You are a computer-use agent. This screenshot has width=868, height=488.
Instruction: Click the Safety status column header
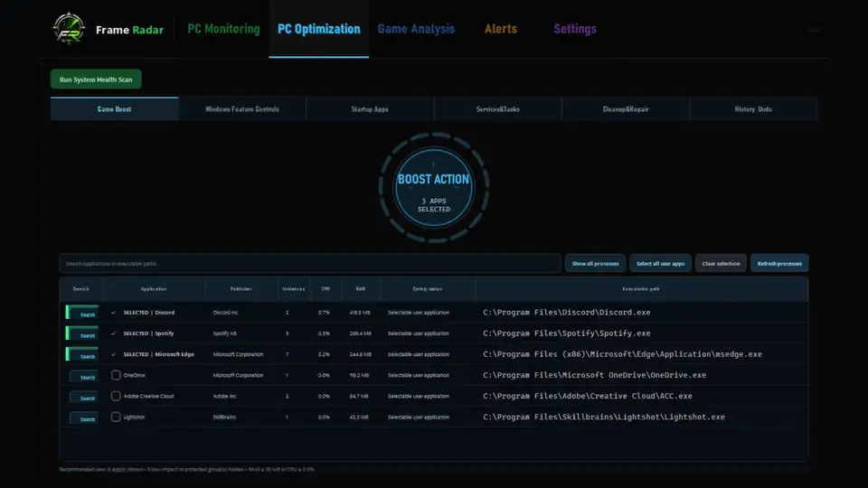click(428, 289)
